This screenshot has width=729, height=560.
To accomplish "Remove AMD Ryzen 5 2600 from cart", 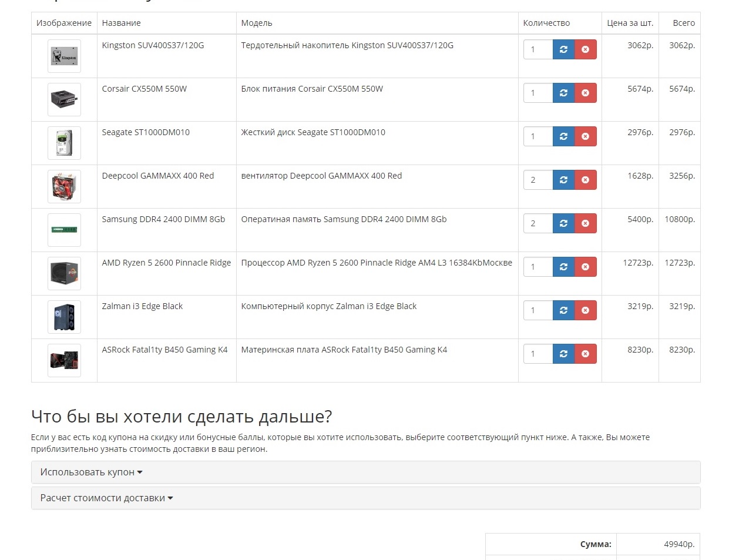I will click(586, 267).
